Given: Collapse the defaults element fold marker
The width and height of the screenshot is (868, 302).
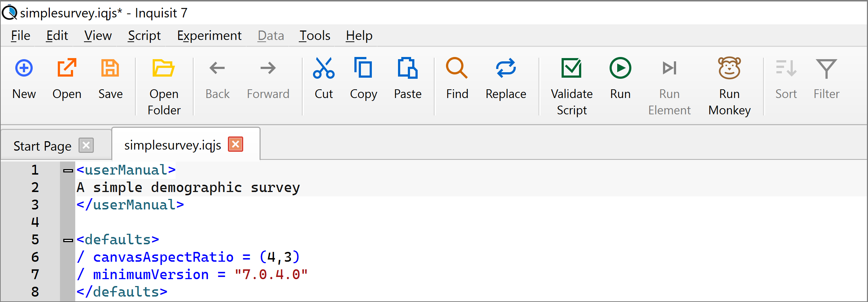Looking at the screenshot, I should click(x=68, y=240).
